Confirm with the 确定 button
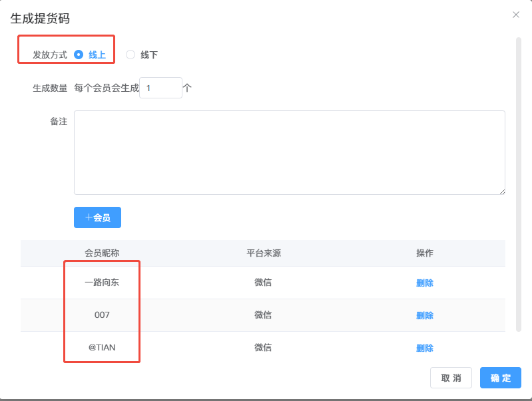Viewport: 532px width, 401px height. [x=501, y=378]
